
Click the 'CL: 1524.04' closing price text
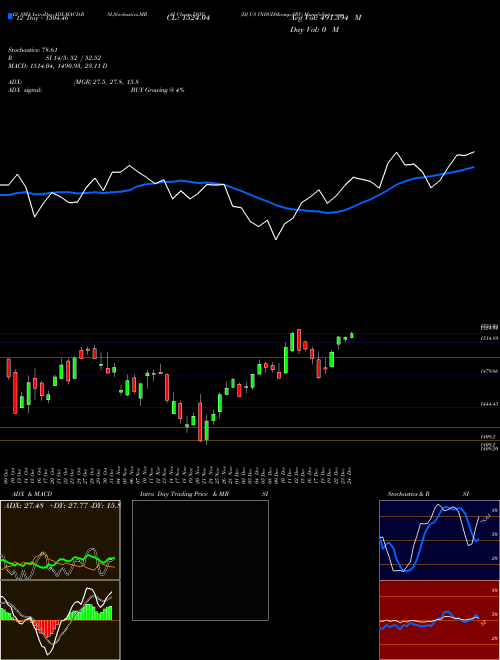[x=188, y=18]
